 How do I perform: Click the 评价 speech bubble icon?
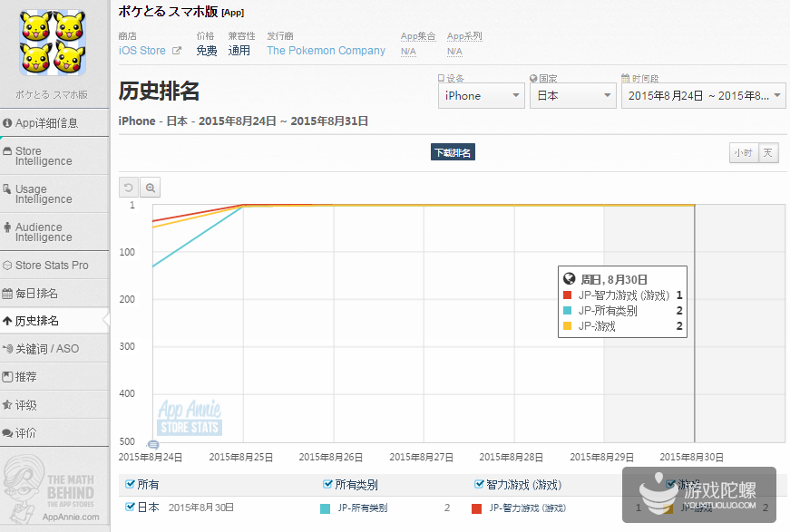click(x=7, y=433)
